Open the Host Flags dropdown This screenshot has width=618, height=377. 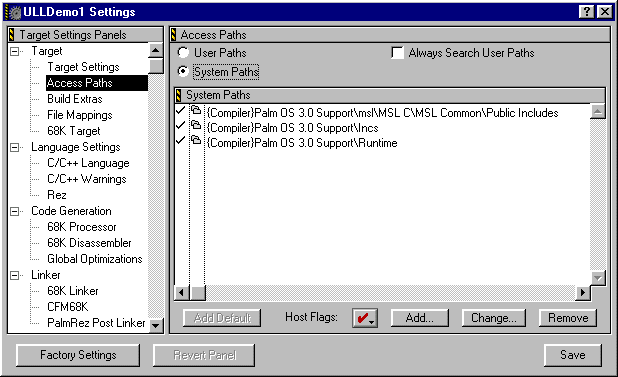[365, 318]
